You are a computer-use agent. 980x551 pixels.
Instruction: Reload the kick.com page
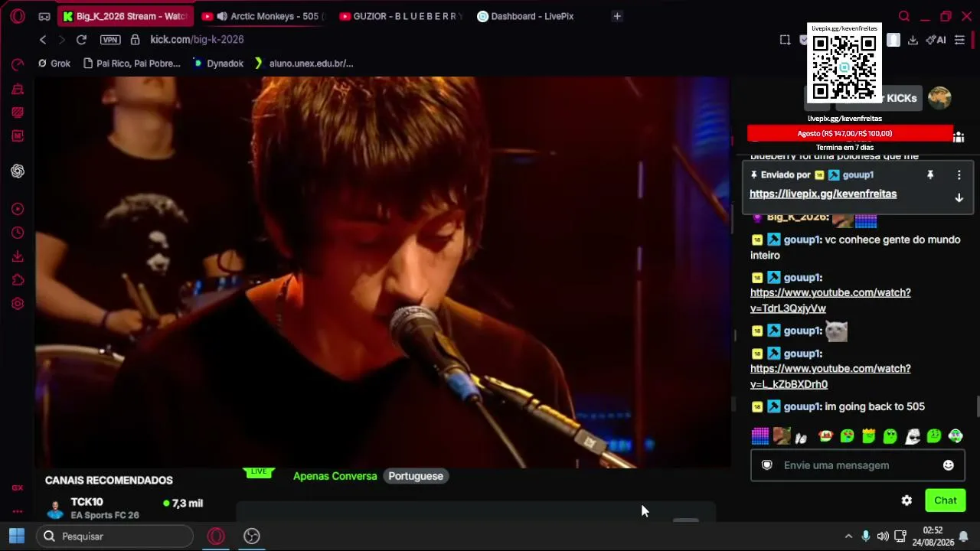tap(81, 40)
